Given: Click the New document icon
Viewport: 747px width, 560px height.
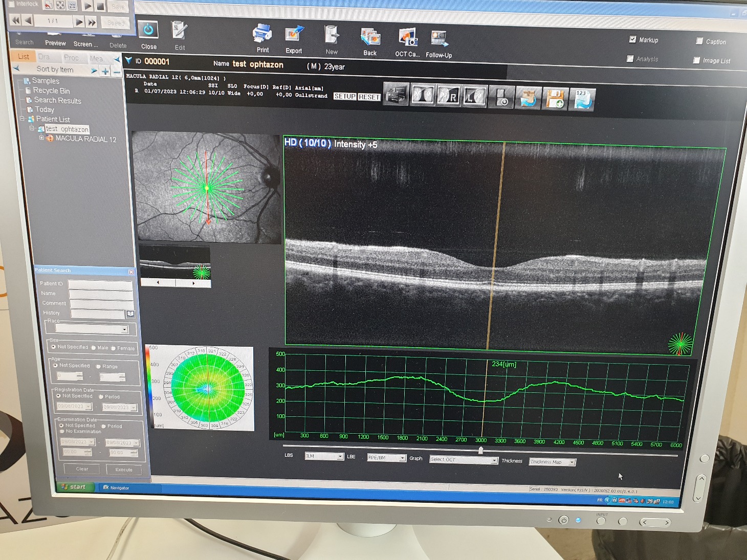Looking at the screenshot, I should (332, 35).
